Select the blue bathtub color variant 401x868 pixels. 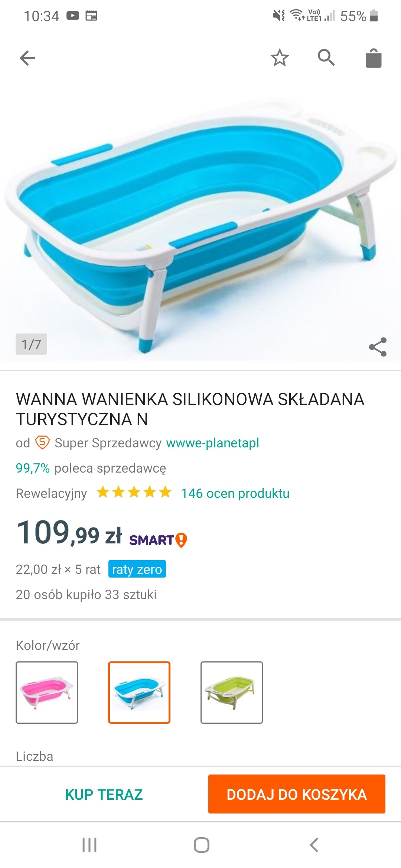(x=139, y=692)
